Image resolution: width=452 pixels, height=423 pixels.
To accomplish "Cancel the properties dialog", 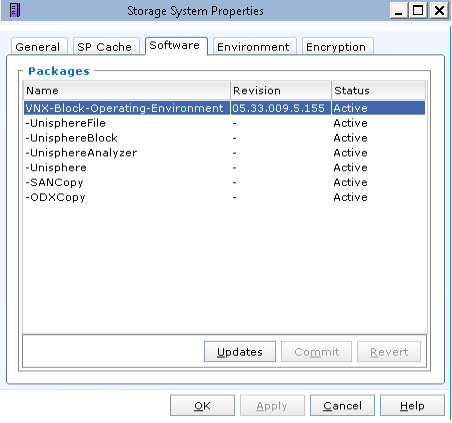I will point(342,405).
